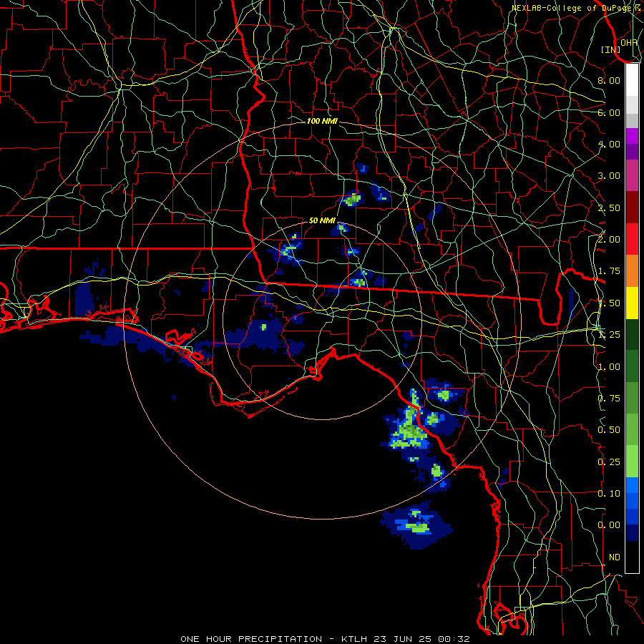Click the "2.50" legend value
The image size is (644, 644).
[609, 208]
